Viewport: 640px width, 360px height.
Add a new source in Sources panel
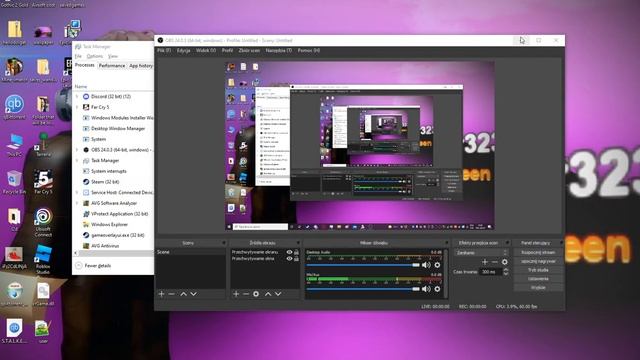pos(236,294)
